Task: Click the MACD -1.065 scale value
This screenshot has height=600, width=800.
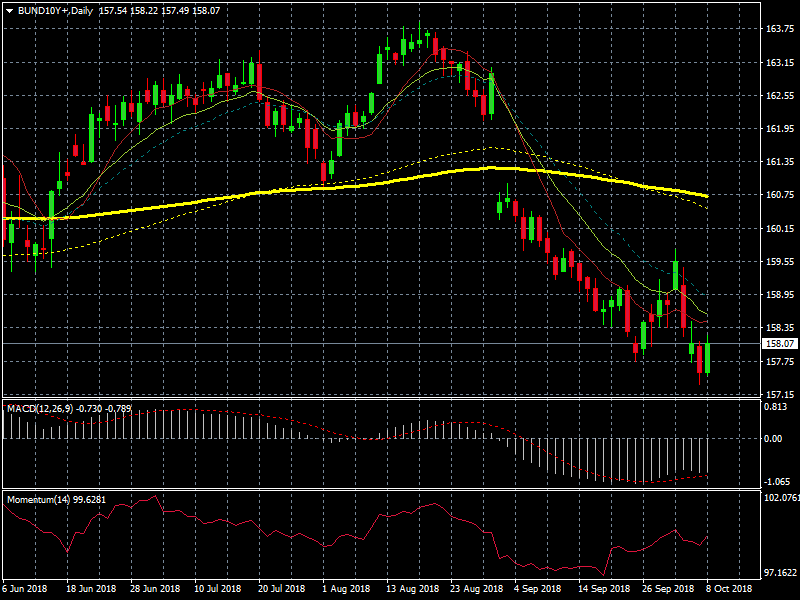Action: point(776,481)
